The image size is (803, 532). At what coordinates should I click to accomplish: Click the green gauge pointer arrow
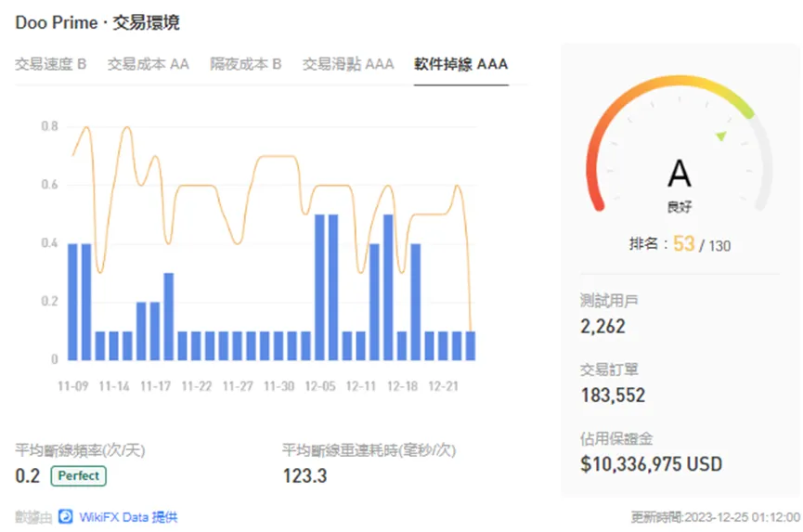(x=721, y=136)
